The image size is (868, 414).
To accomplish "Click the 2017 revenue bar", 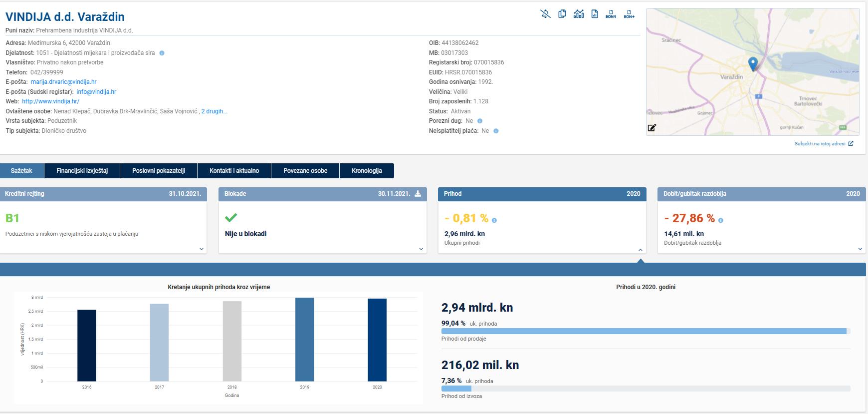I will (x=159, y=343).
